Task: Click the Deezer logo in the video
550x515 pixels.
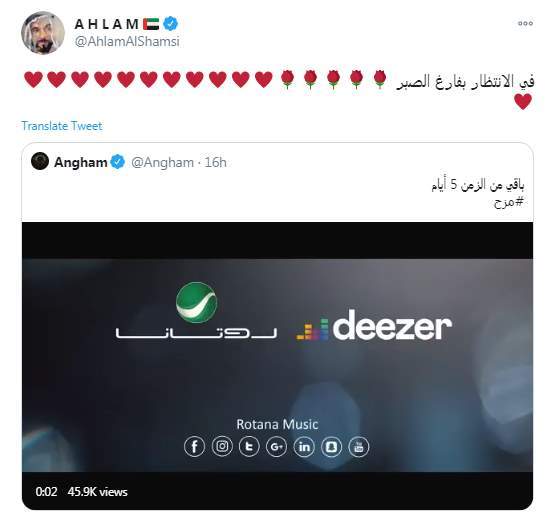Action: 374,325
